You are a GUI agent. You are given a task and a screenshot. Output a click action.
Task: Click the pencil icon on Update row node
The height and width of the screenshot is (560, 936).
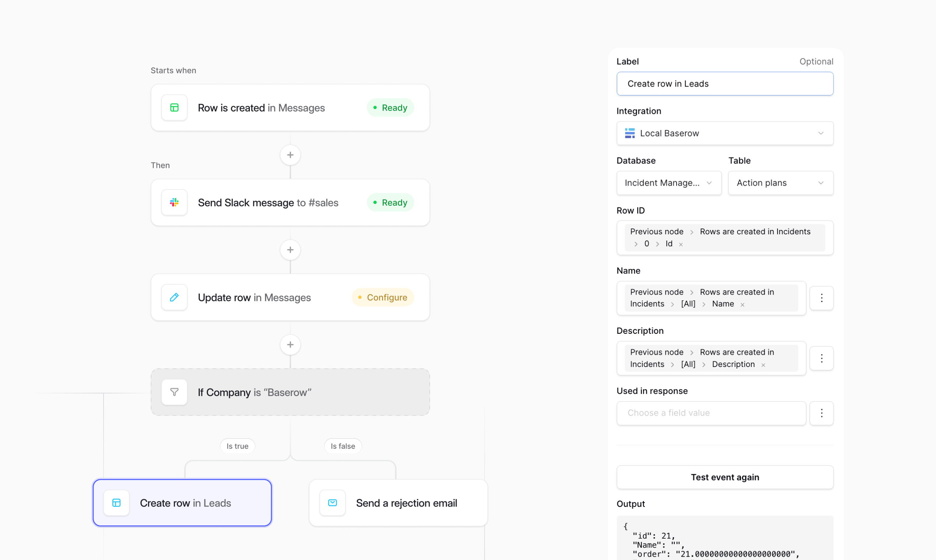pyautogui.click(x=174, y=297)
